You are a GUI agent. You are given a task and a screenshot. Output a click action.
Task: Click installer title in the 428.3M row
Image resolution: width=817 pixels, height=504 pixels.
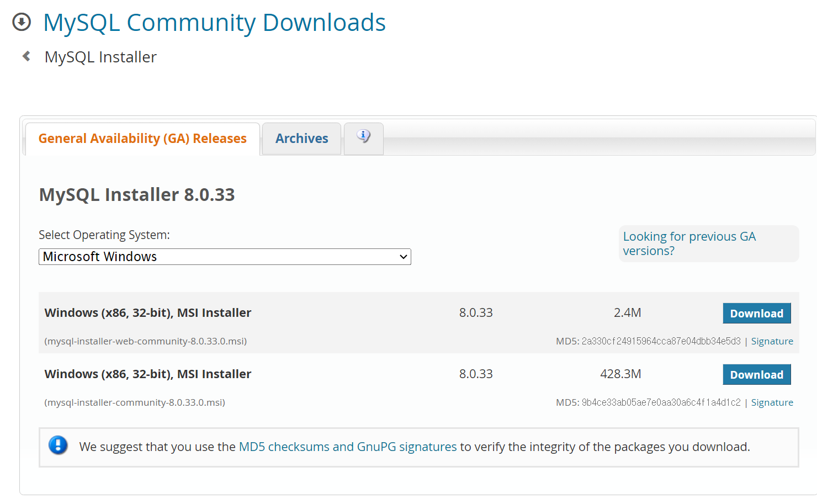coord(148,374)
